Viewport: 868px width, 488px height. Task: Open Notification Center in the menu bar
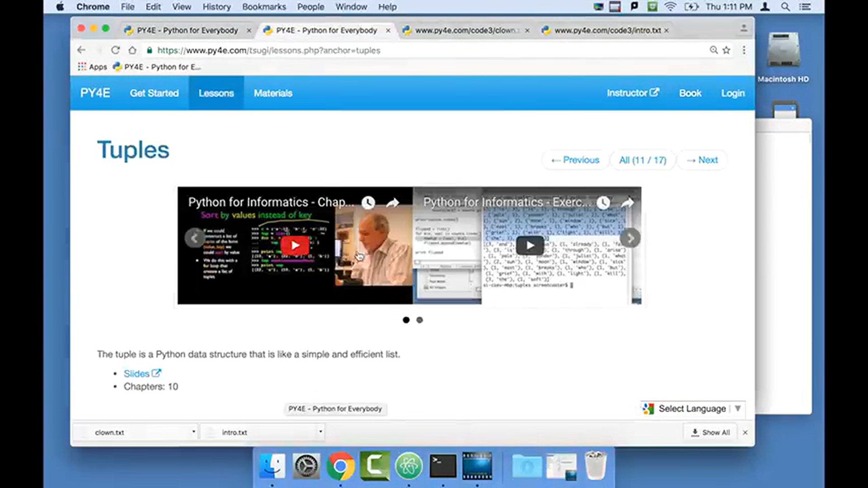805,7
